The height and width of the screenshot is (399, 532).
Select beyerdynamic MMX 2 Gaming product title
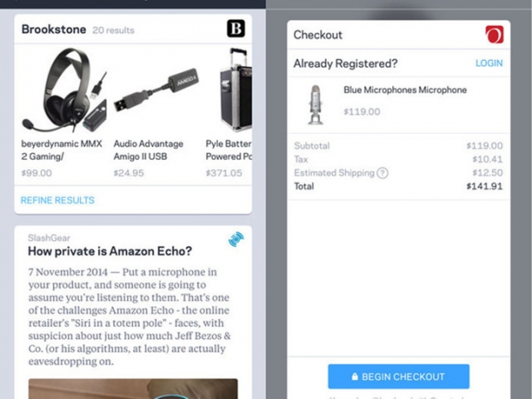click(x=60, y=150)
